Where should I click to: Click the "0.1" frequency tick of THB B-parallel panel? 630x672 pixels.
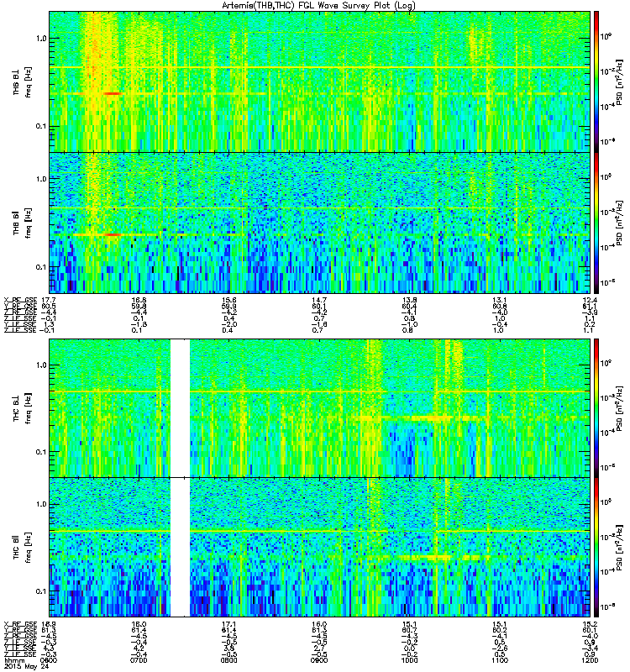point(41,267)
